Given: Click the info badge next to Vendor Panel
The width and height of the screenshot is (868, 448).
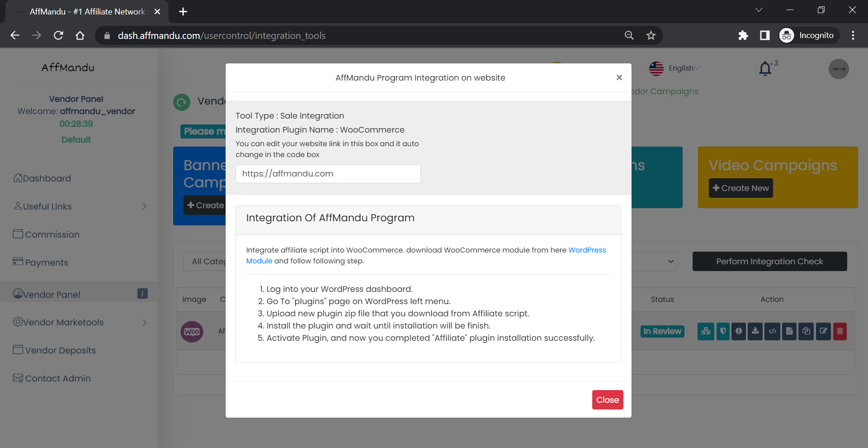Looking at the screenshot, I should [142, 293].
